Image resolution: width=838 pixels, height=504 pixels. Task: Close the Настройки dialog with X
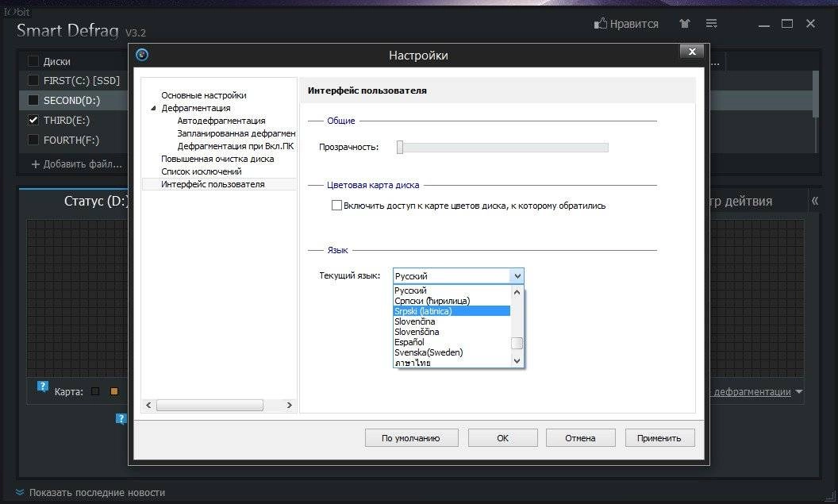[x=692, y=52]
